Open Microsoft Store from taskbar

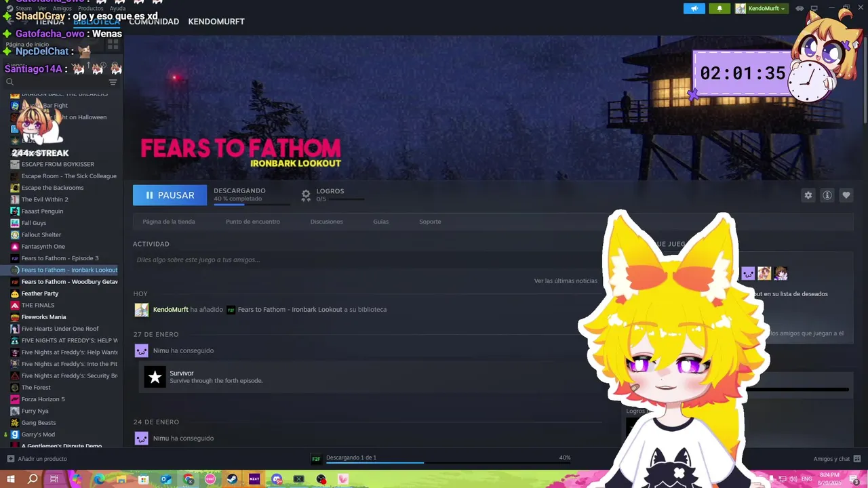click(144, 479)
